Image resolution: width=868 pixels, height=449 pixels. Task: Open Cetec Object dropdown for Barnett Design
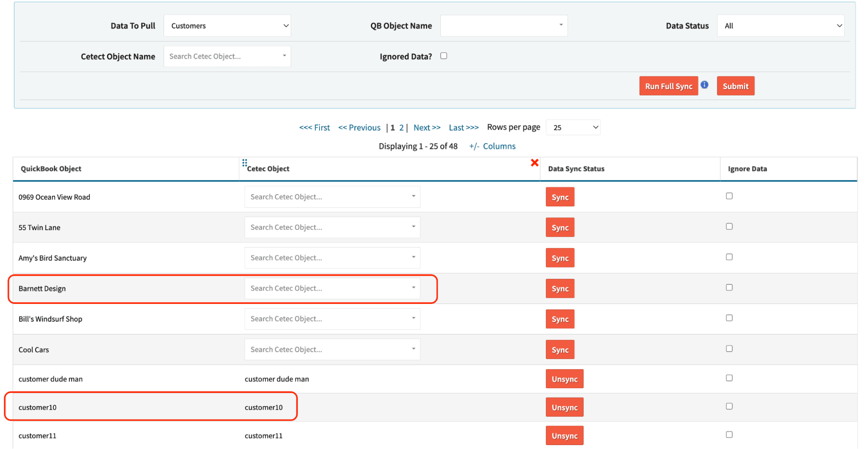click(332, 288)
